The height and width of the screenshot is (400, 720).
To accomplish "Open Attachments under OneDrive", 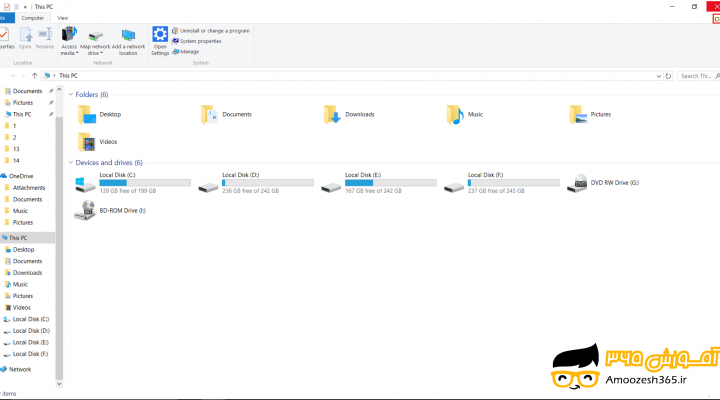I will point(28,188).
